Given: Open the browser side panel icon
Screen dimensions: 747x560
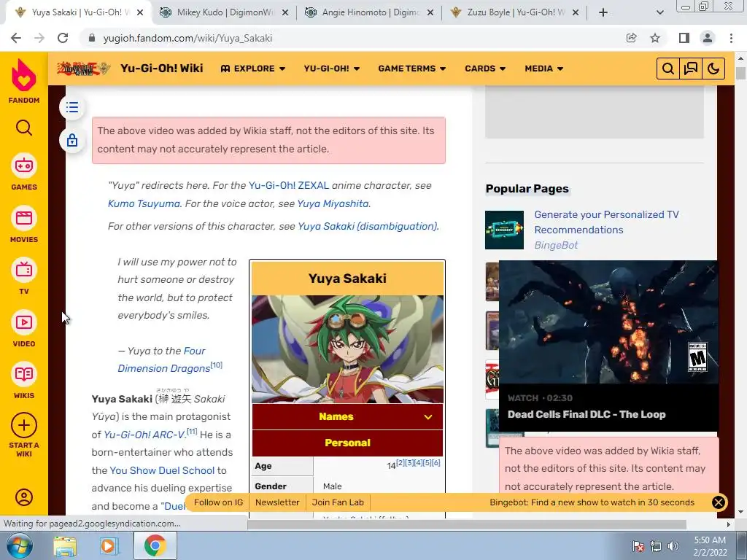Looking at the screenshot, I should coord(684,38).
